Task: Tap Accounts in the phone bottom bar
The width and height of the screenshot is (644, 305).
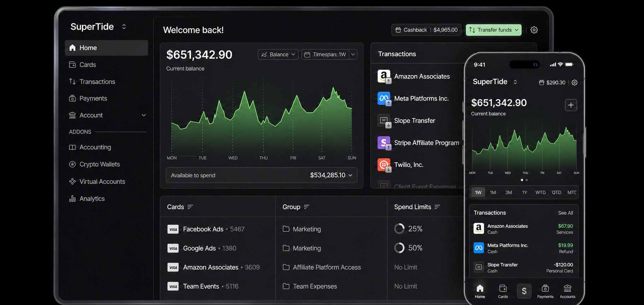Action: pyautogui.click(x=568, y=291)
